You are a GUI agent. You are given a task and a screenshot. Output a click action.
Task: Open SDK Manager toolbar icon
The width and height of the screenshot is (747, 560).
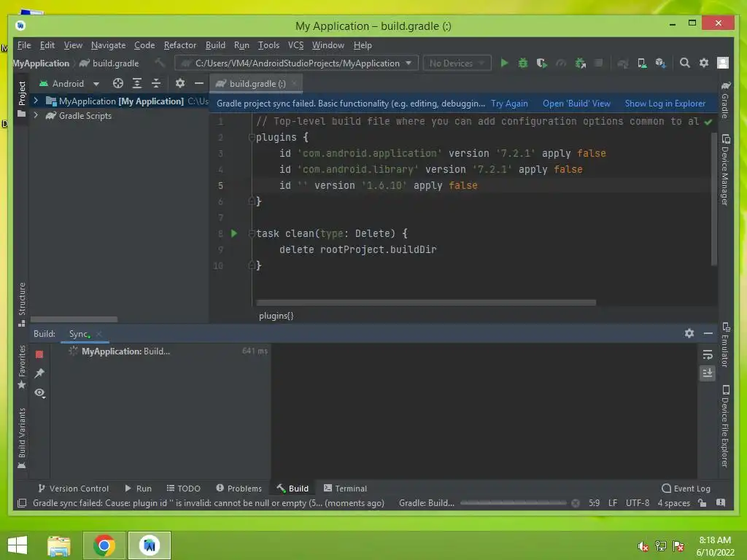[660, 63]
